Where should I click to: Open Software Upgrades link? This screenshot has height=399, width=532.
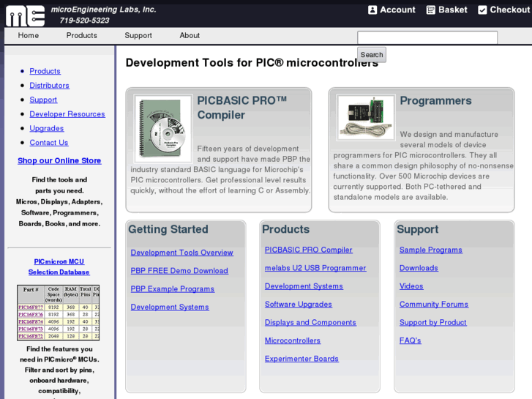tap(299, 305)
